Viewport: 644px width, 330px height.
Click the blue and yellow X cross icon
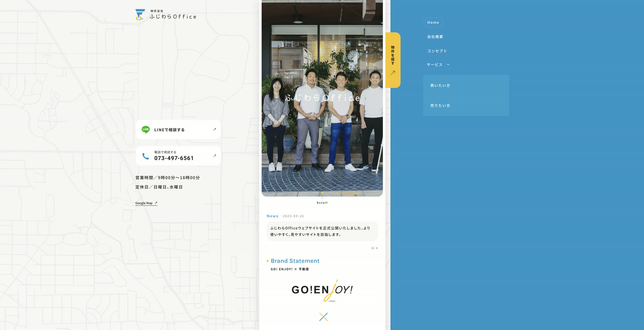323,317
